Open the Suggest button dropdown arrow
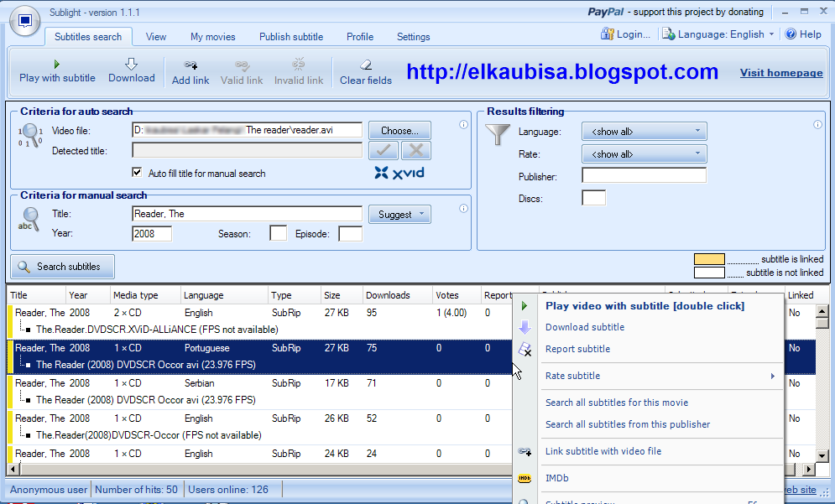This screenshot has height=504, width=835. click(x=422, y=214)
